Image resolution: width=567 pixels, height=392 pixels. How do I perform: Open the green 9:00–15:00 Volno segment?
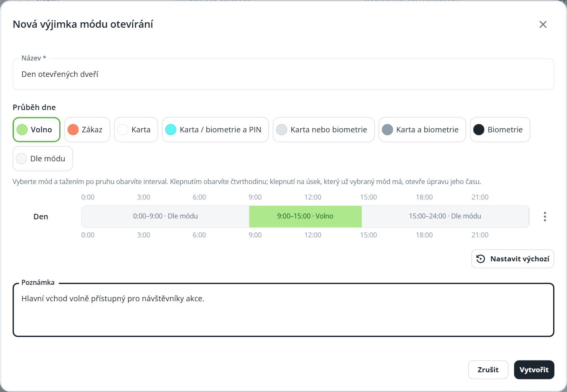[x=305, y=216]
